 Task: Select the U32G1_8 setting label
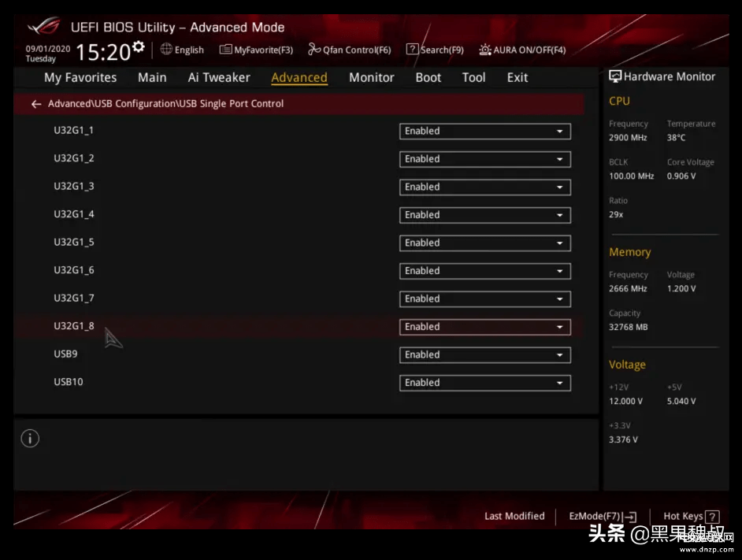74,325
